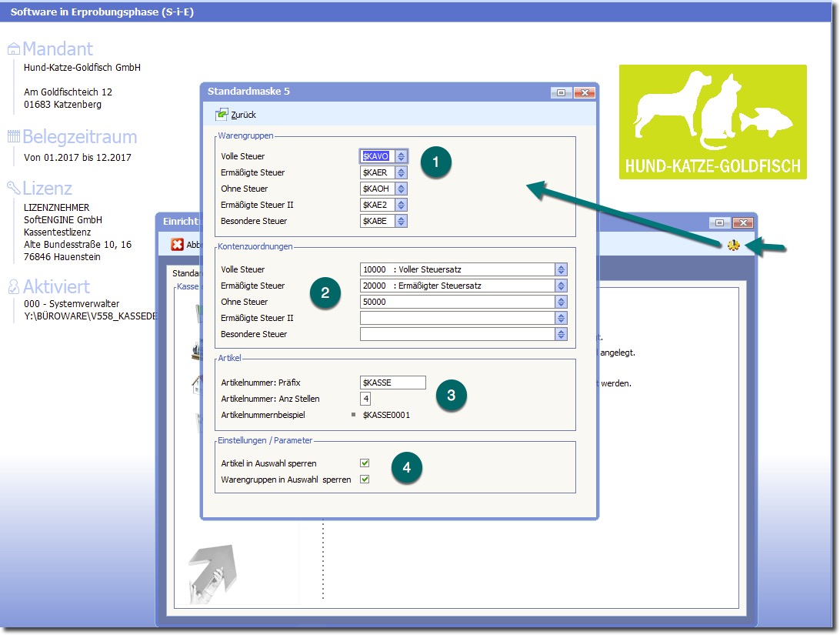Expand the empty Besondere Steuer account dropdown

(561, 334)
